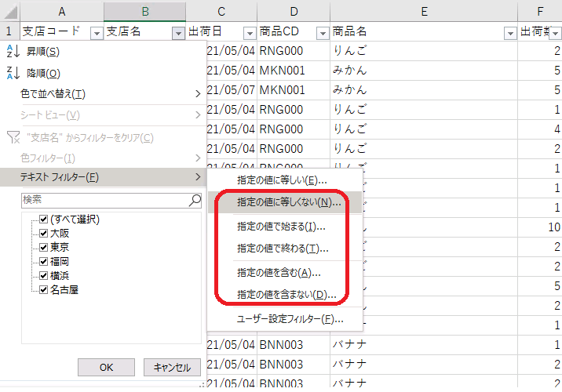Click the ascending sort A-Z icon
The width and height of the screenshot is (562, 392).
11,52
